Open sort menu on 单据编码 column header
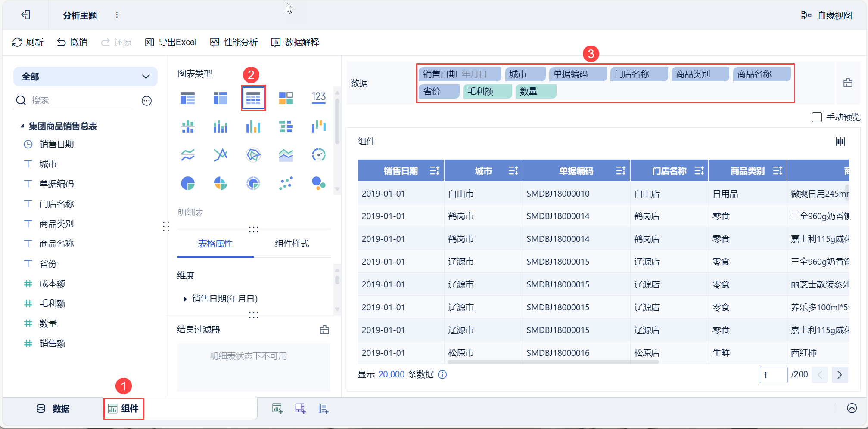The height and width of the screenshot is (429, 868). pos(621,171)
